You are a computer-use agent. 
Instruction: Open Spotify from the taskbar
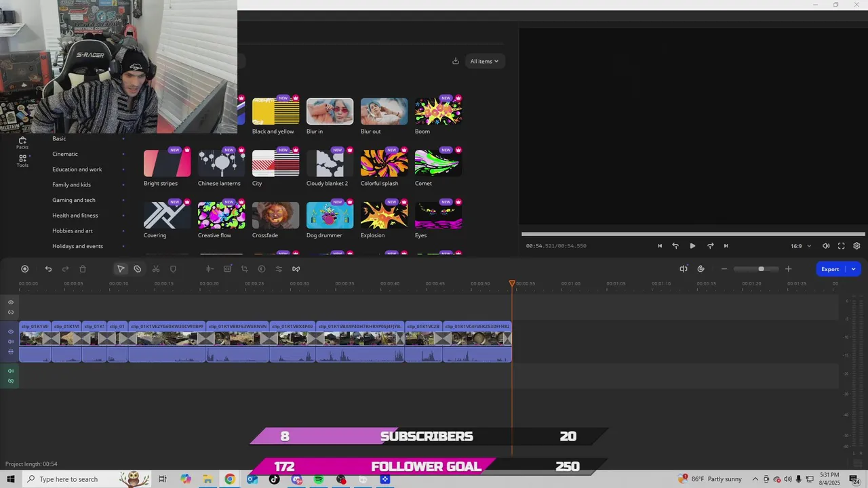(x=319, y=479)
